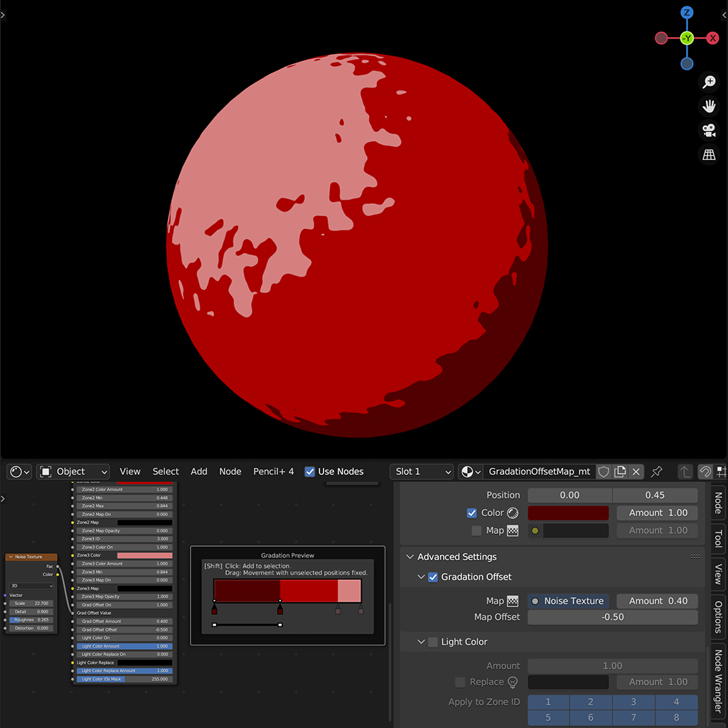Image resolution: width=728 pixels, height=728 pixels.
Task: Click the dark red Color swatch
Action: pos(569,513)
